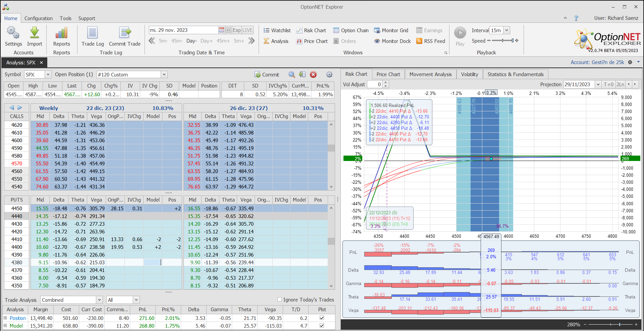Open the Configuration ribbon tab

[38, 18]
